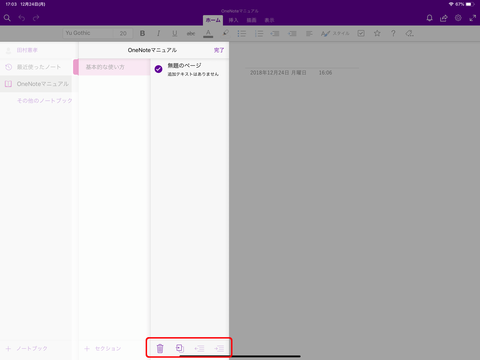Add a new セクション
The height and width of the screenshot is (360, 480).
click(103, 348)
